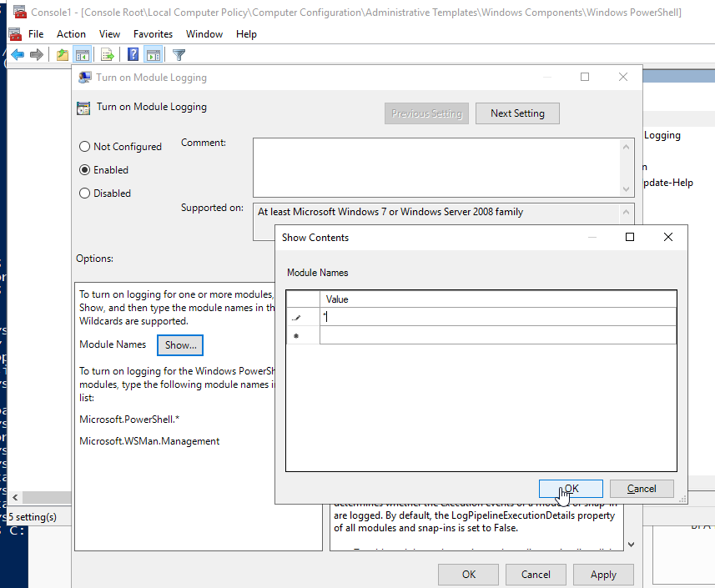Toggle Show/Hide Console Tree icon
Image resolution: width=715 pixels, height=588 pixels.
(x=83, y=55)
